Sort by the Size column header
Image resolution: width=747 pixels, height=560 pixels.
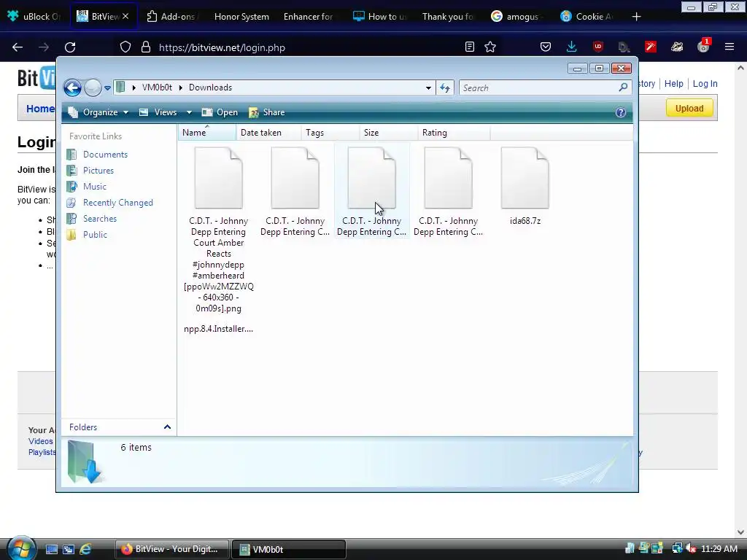click(x=389, y=133)
